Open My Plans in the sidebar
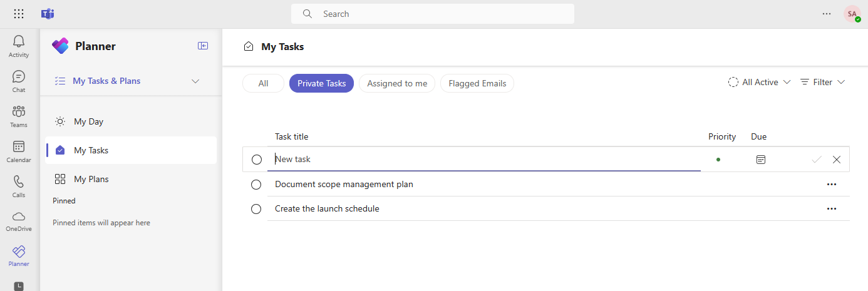 (91, 179)
